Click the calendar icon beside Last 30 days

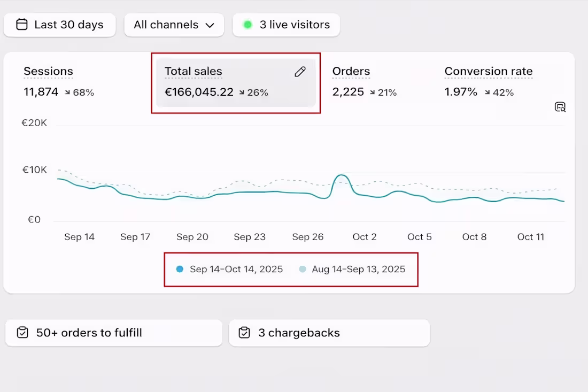pyautogui.click(x=22, y=25)
